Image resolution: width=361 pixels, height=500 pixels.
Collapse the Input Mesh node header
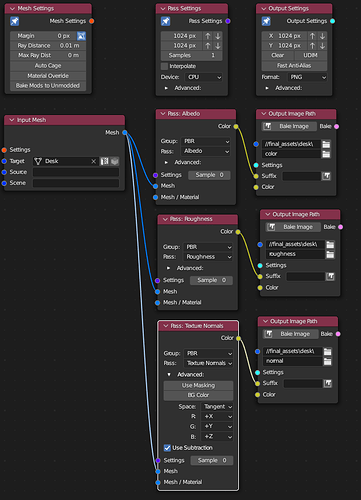click(x=12, y=120)
